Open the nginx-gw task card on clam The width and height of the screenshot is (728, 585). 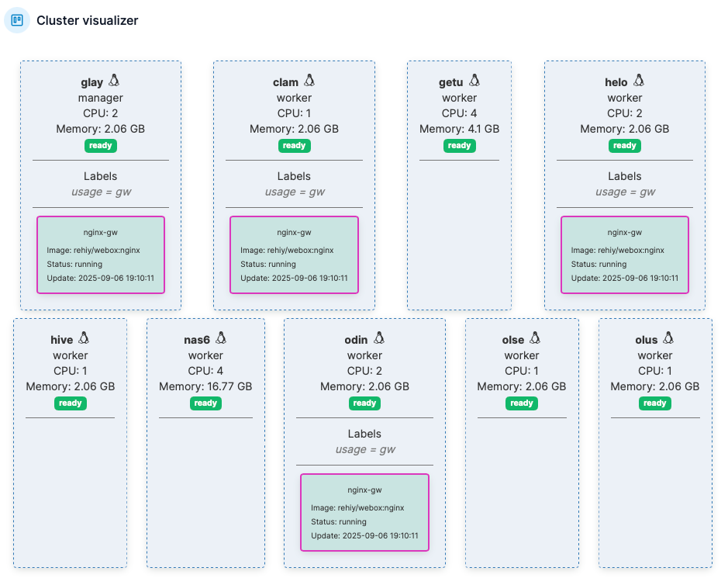click(x=294, y=254)
